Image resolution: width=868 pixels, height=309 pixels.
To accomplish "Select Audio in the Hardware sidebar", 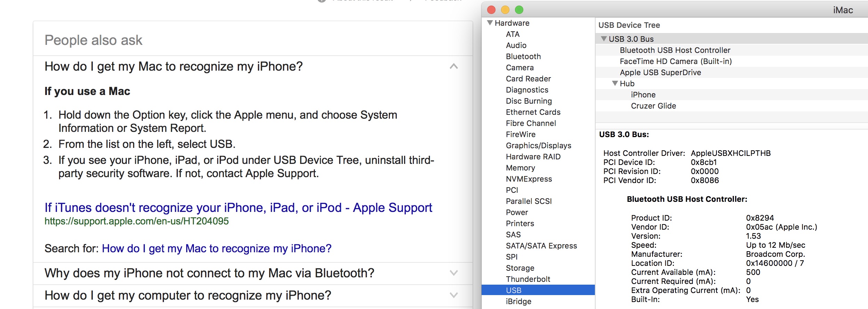I will click(x=516, y=45).
